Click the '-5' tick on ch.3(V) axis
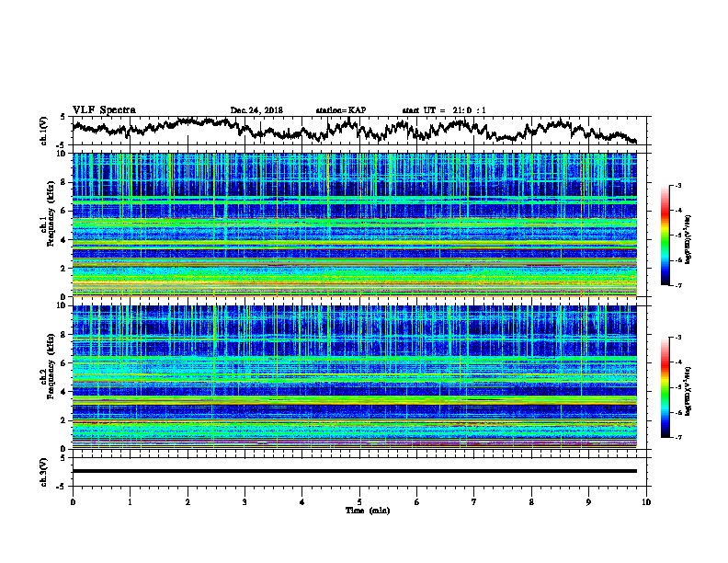Viewport: 728px width, 563px height. coord(62,487)
